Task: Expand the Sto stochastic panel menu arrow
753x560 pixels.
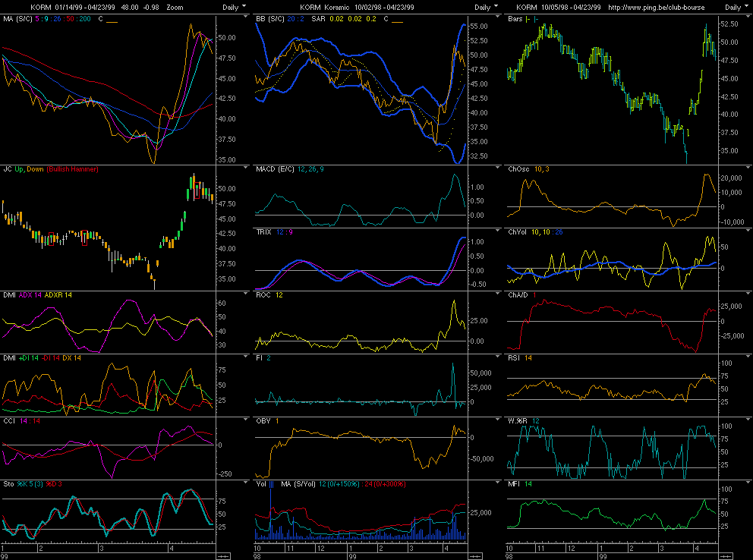Action: 246,483
